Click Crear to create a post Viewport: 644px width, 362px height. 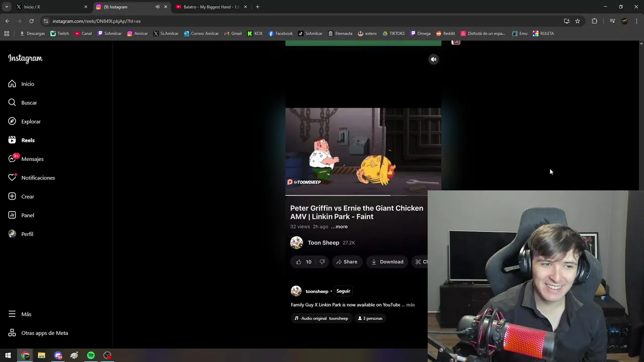[x=21, y=197]
